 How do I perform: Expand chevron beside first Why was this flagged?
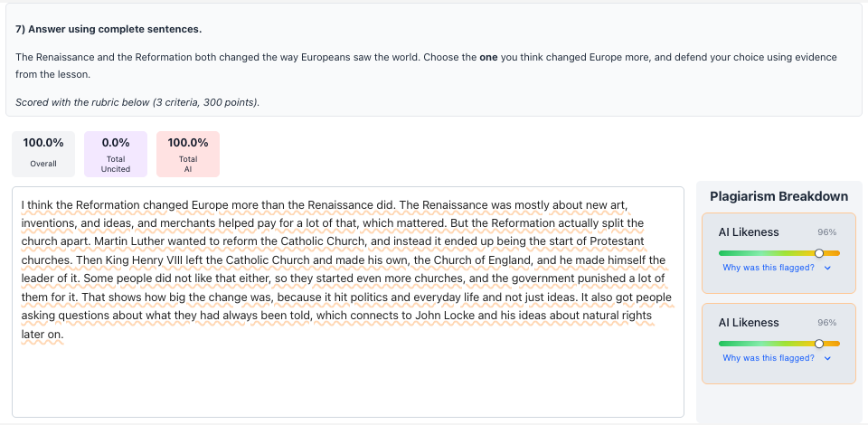[x=827, y=268]
